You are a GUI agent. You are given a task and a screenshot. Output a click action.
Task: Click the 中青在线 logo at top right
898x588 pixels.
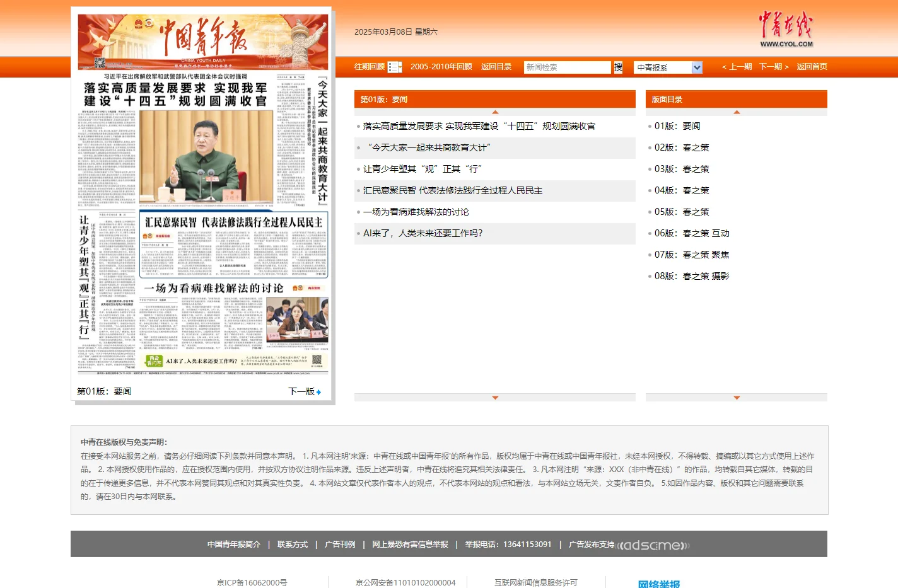pos(786,29)
